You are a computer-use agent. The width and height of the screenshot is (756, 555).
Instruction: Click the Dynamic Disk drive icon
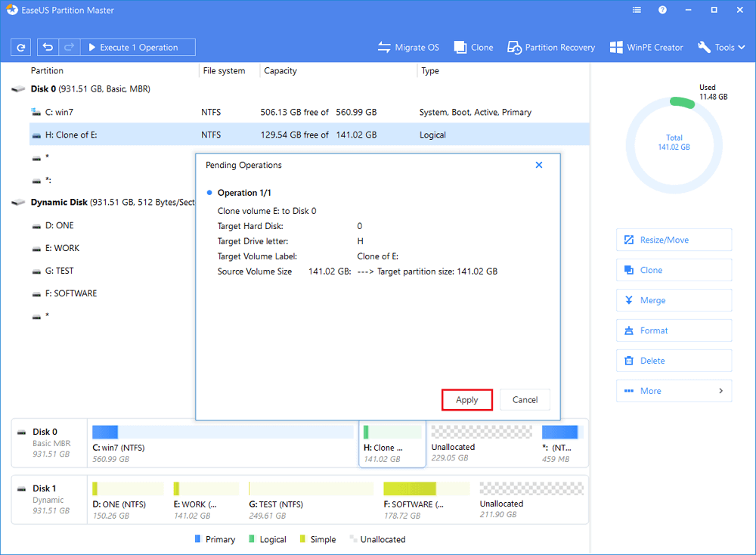pos(18,202)
